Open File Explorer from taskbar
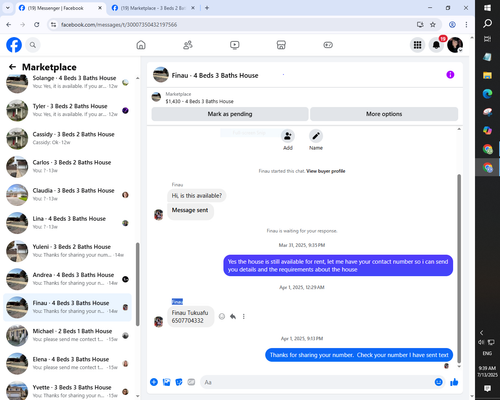Viewport: 500px width, 400px height. [487, 75]
